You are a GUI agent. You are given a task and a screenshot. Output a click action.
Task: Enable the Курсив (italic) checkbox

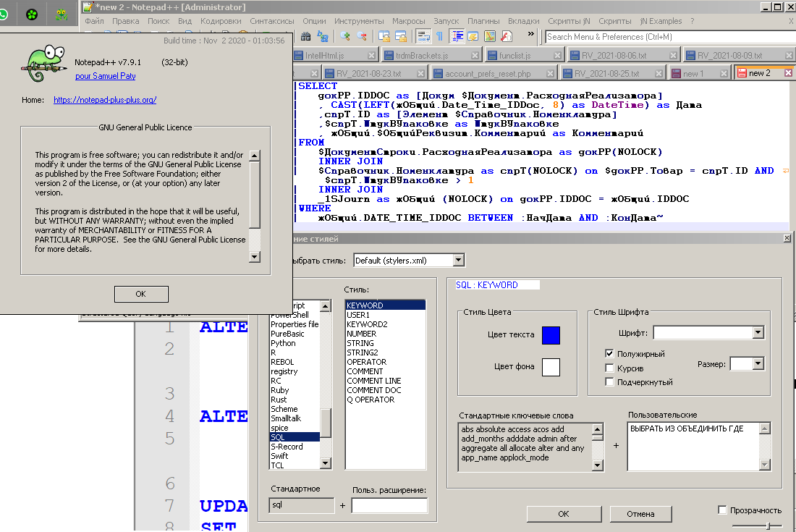[x=610, y=368]
